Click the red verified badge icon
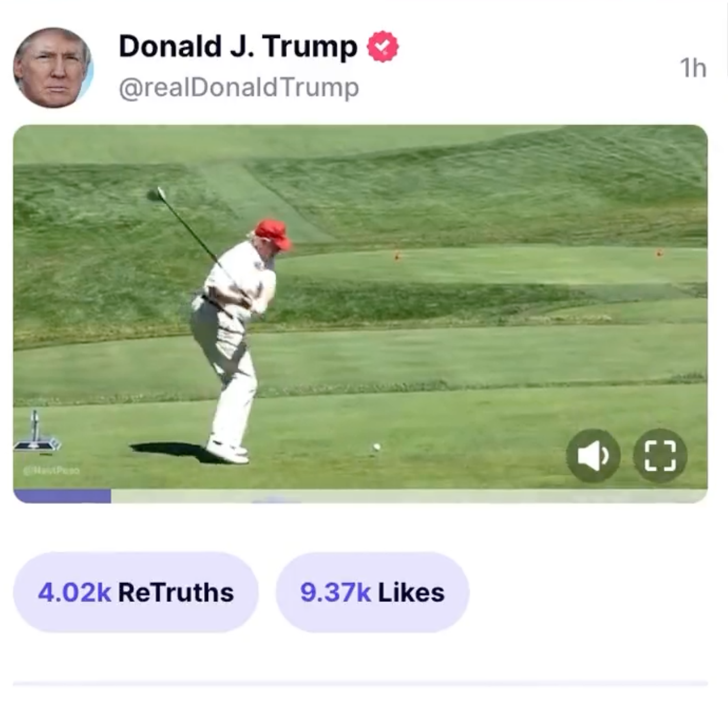 pos(383,46)
